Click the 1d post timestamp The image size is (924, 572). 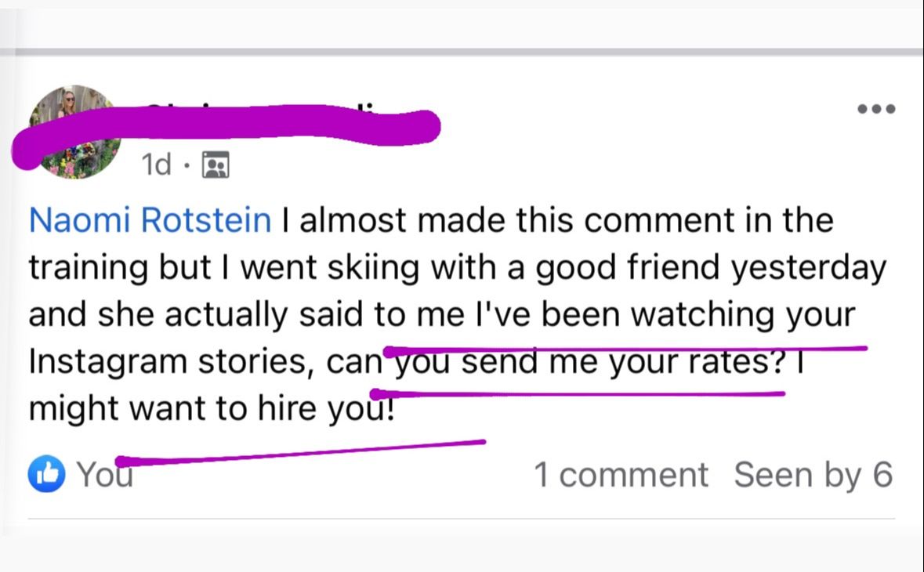156,165
